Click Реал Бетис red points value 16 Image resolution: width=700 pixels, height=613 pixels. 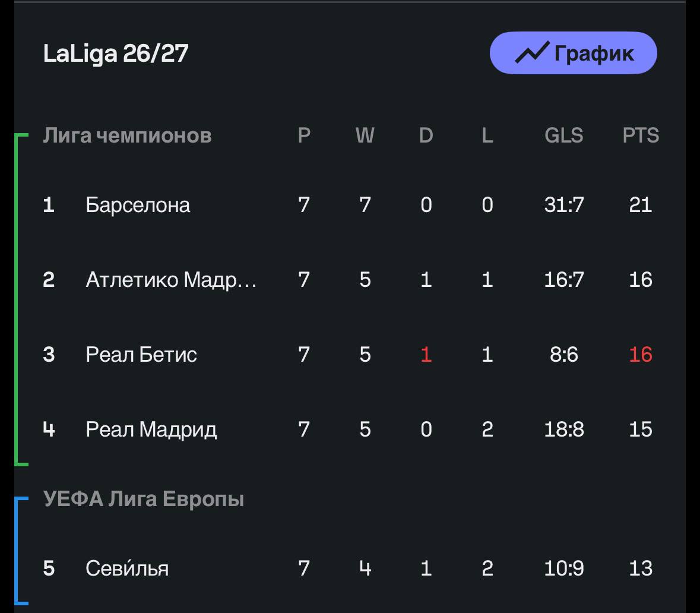point(641,355)
